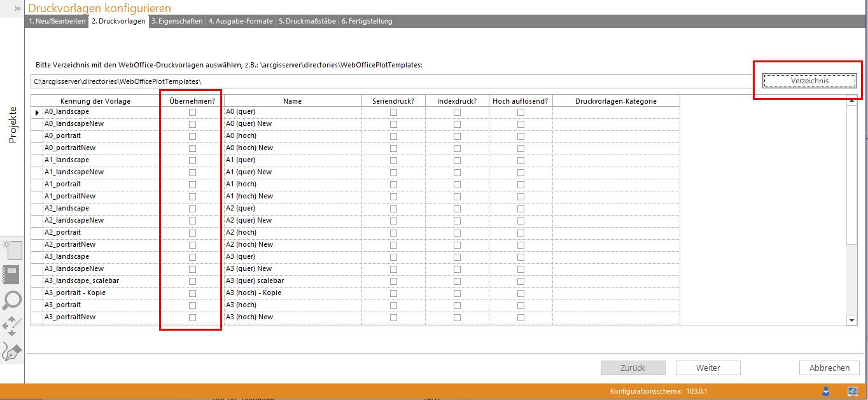
Task: Check Seriendruck for A1_portrait row
Action: coord(393,184)
